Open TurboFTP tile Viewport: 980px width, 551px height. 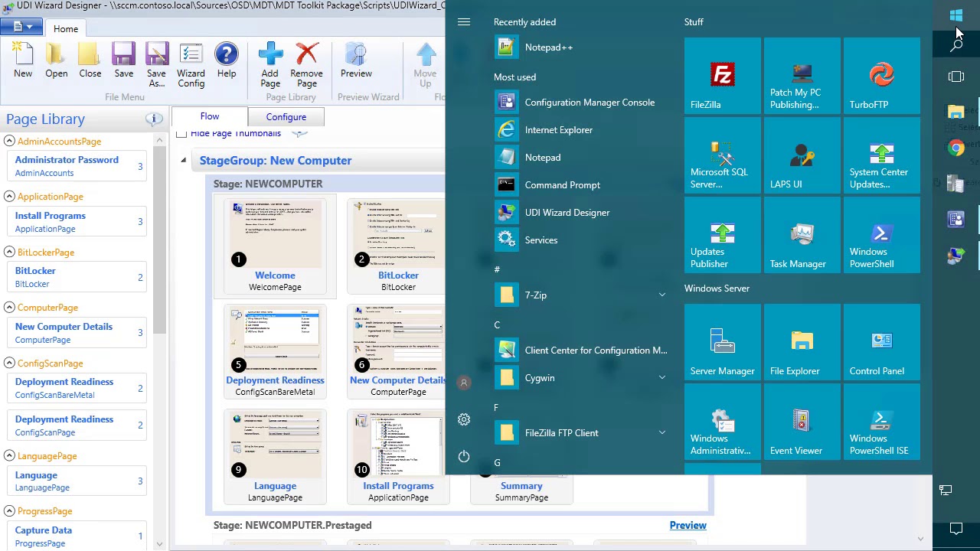pyautogui.click(x=882, y=77)
